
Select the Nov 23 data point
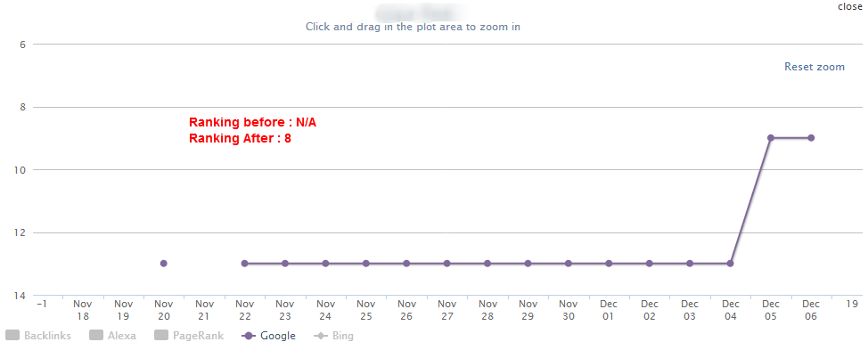pos(285,264)
